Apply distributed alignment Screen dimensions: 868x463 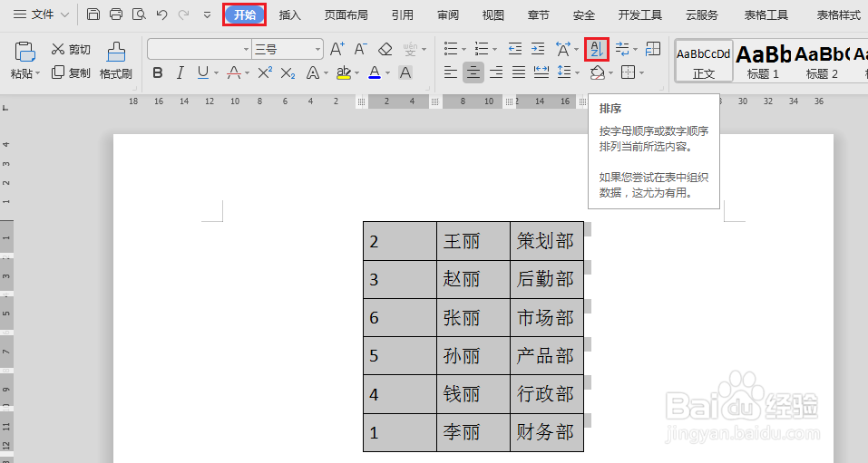click(541, 72)
